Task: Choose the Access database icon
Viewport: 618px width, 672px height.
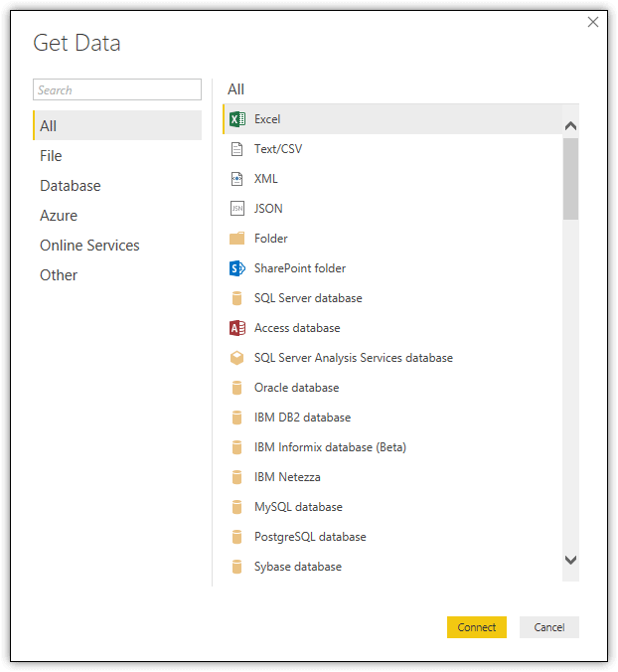Action: [237, 328]
